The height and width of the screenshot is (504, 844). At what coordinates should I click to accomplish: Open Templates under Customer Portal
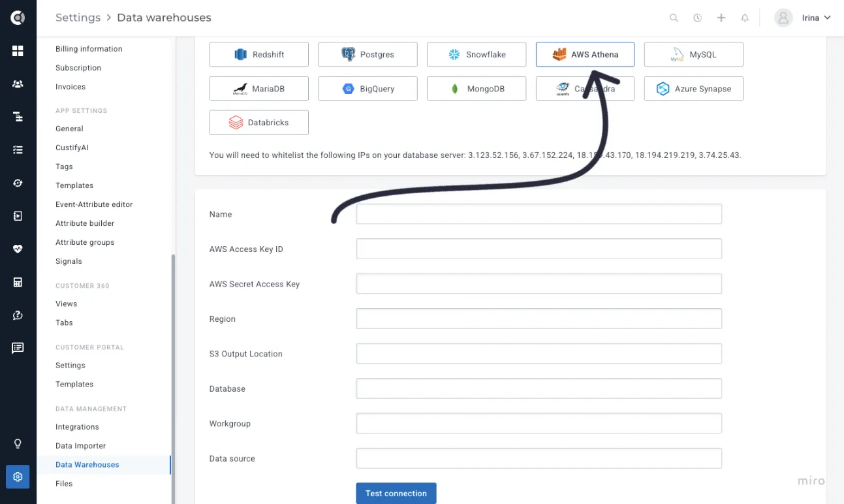(74, 384)
